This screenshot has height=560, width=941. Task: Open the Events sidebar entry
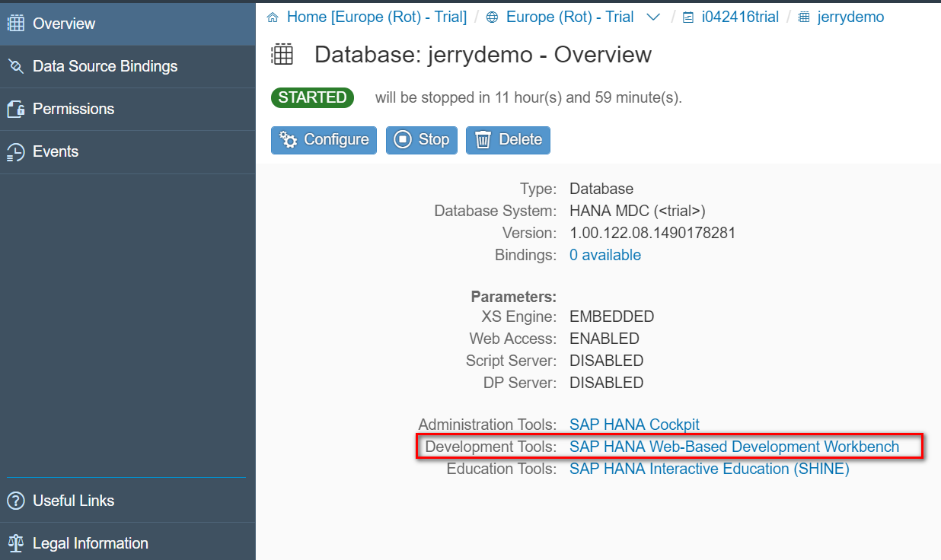(x=128, y=151)
